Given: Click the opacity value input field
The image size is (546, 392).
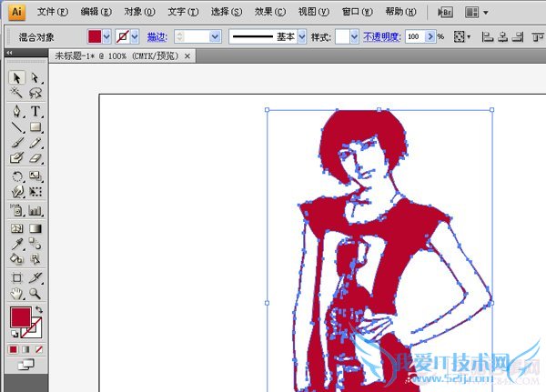Looking at the screenshot, I should (x=414, y=36).
